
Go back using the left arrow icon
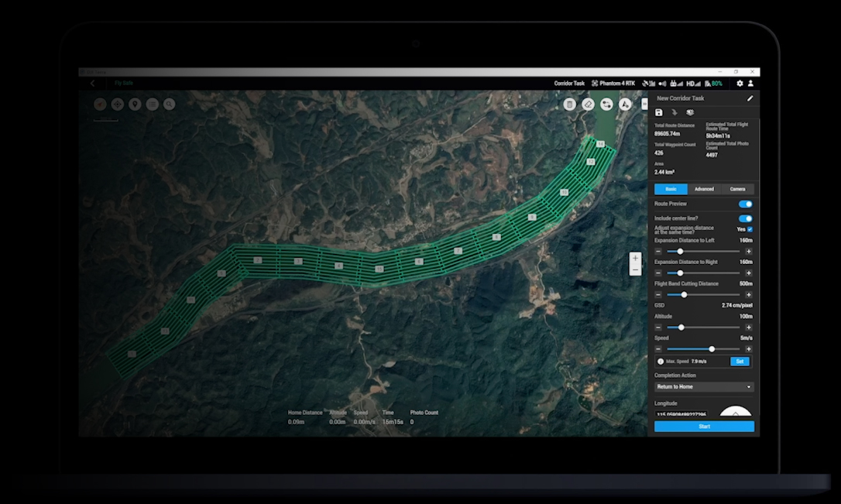(x=93, y=83)
